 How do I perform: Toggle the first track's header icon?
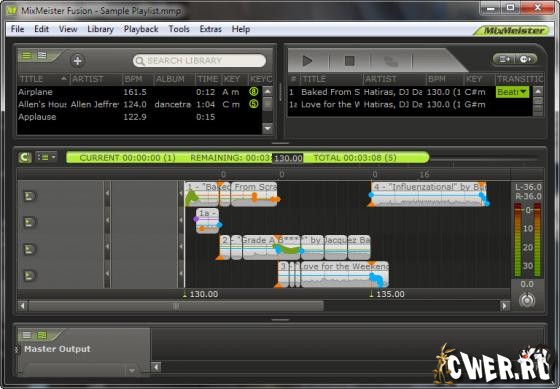coord(30,196)
